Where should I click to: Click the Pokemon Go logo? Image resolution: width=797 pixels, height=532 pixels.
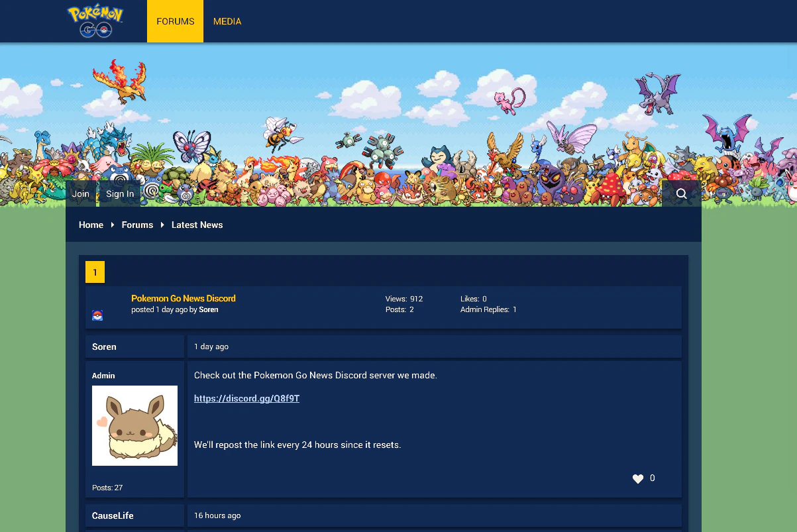(95, 21)
